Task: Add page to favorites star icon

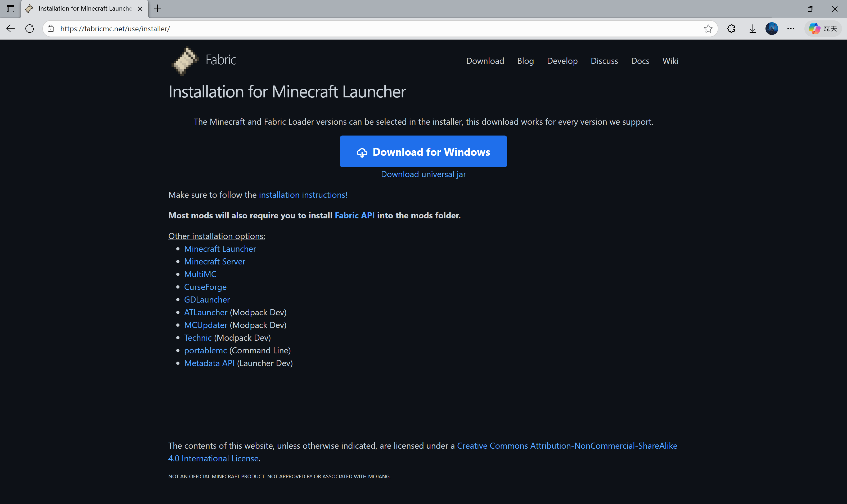Action: (708, 29)
